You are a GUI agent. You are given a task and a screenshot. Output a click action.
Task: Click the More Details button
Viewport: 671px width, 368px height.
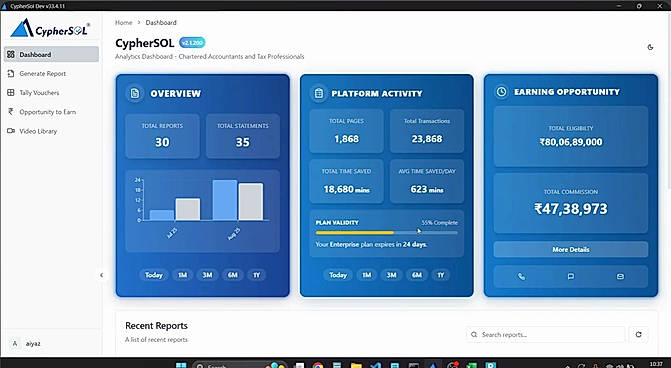point(570,249)
